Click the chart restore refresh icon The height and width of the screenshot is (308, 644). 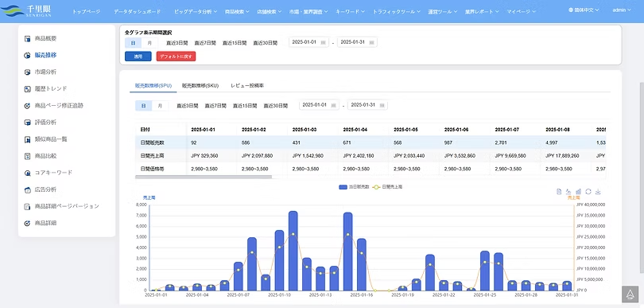pyautogui.click(x=588, y=192)
